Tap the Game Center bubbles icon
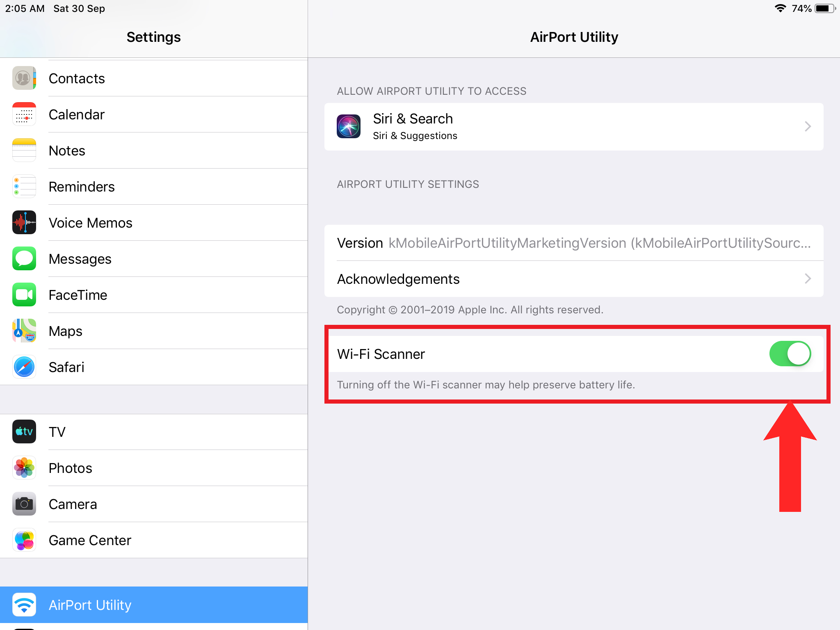Viewport: 840px width, 630px height. pos(24,540)
